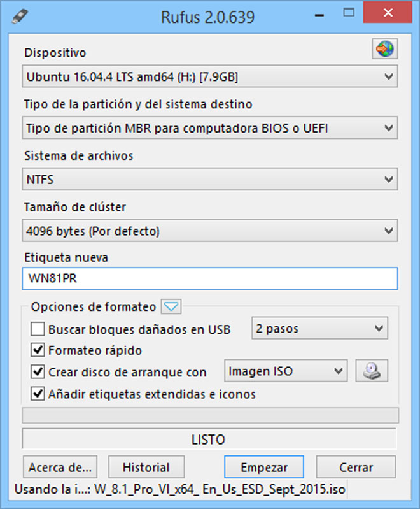Open Tamaño de clúster dropdown
This screenshot has width=420, height=509.
210,231
